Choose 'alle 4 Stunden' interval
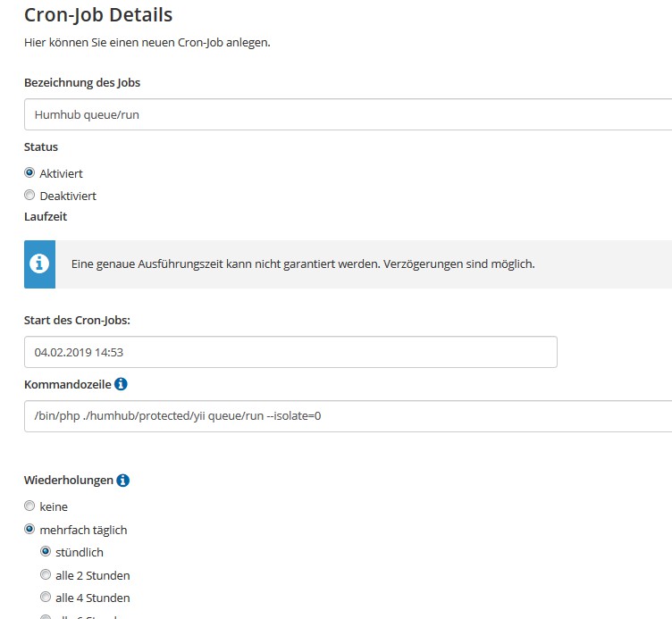 pos(46,597)
